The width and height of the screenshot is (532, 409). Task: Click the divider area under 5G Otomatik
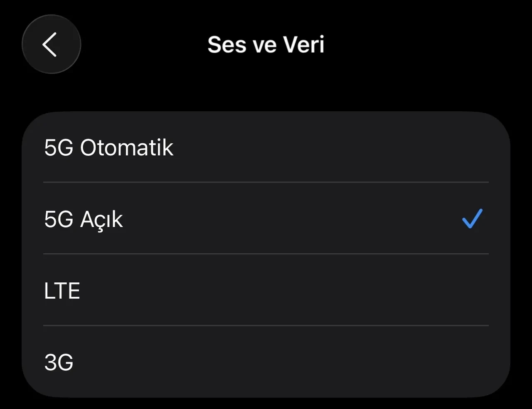(x=266, y=181)
